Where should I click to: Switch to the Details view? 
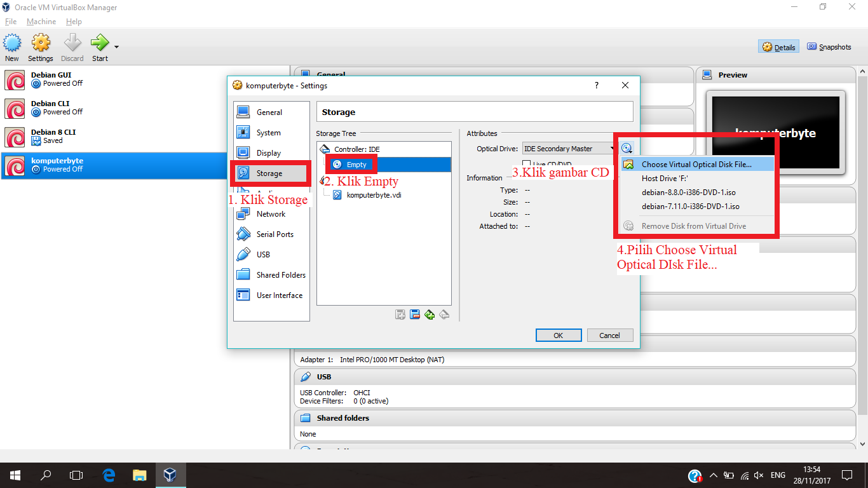[x=779, y=47]
